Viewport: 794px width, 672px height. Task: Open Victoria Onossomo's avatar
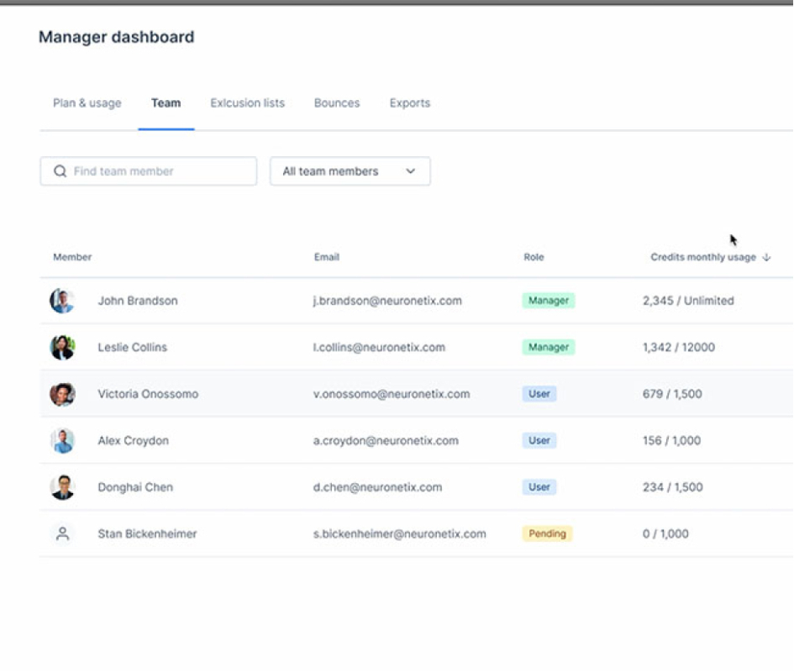click(62, 394)
